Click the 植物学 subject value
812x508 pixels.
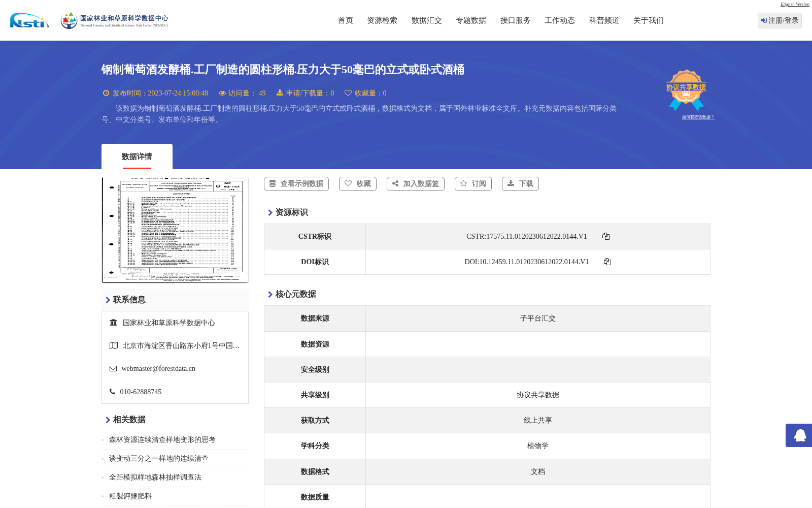pos(538,446)
